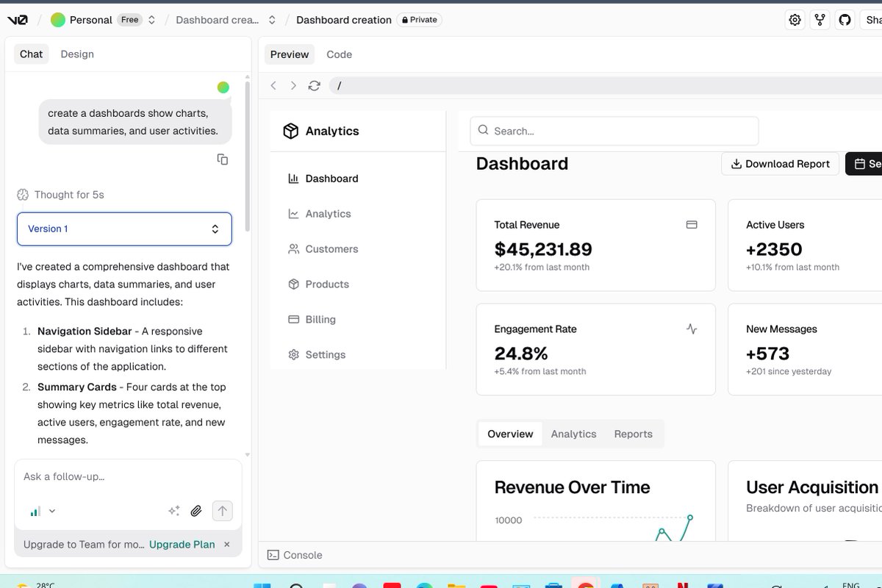The image size is (882, 588).
Task: Refresh the preview page
Action: coord(314,86)
